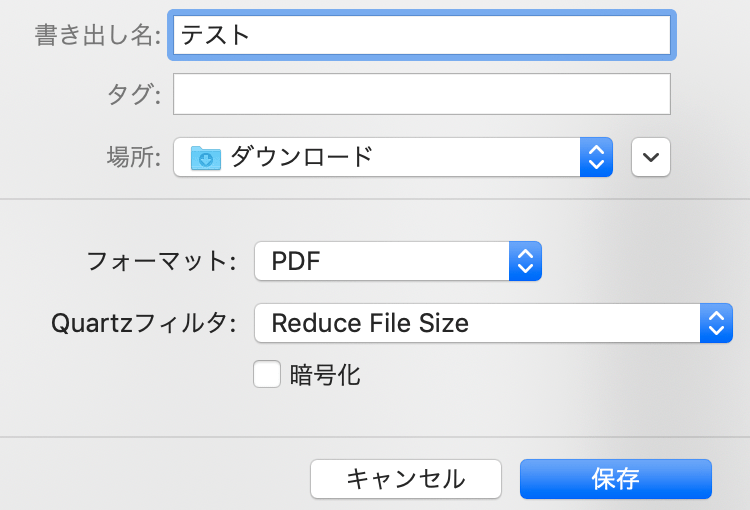750x510 pixels.
Task: Click the 暗号化 checkbox label text
Action: (325, 375)
